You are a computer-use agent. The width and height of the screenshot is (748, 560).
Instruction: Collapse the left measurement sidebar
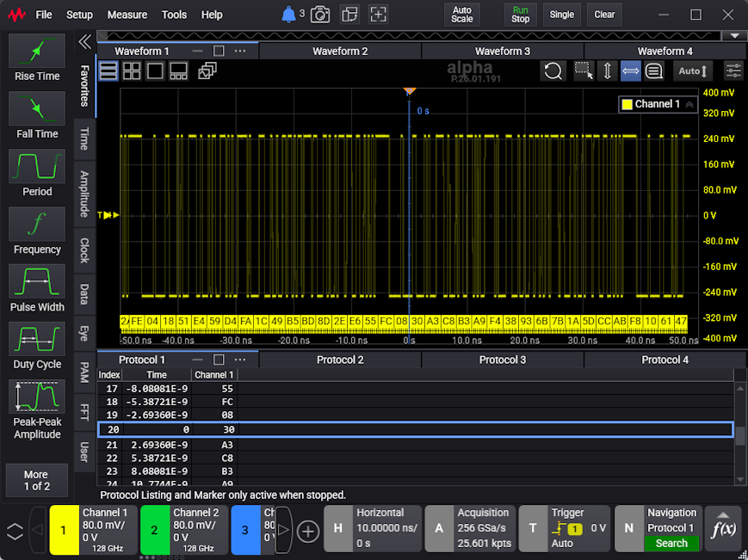(85, 42)
